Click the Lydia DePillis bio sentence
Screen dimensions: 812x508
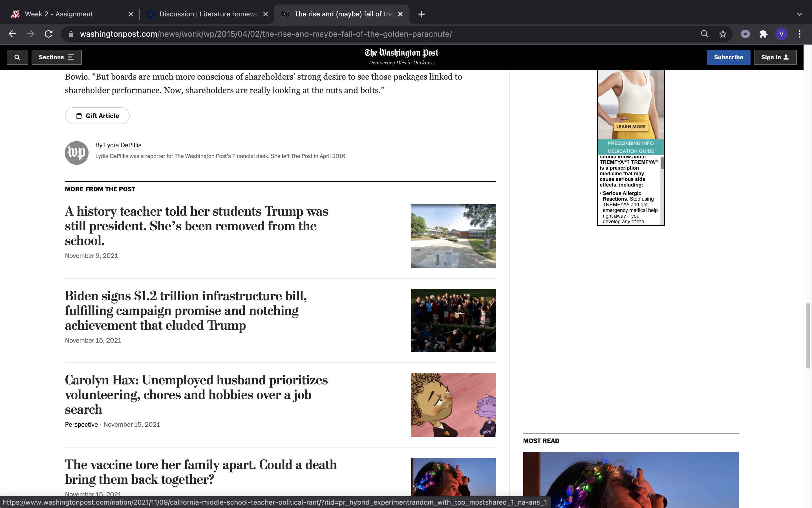point(221,156)
